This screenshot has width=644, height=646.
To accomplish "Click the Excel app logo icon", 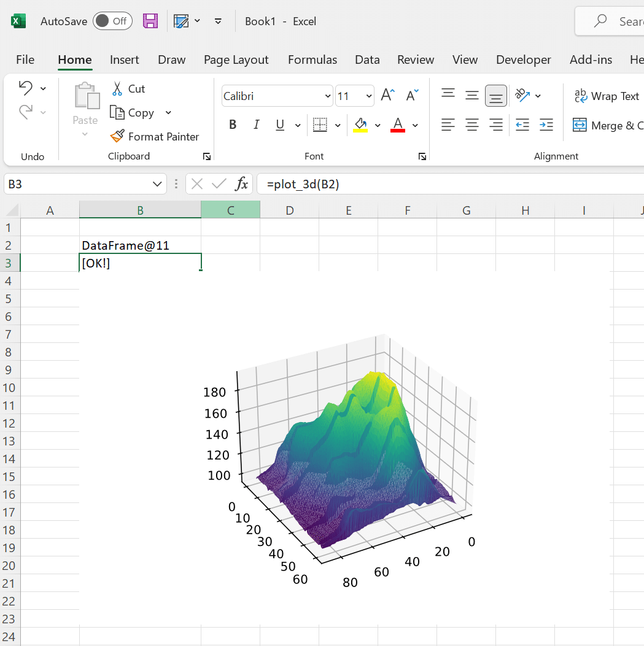I will coord(18,21).
